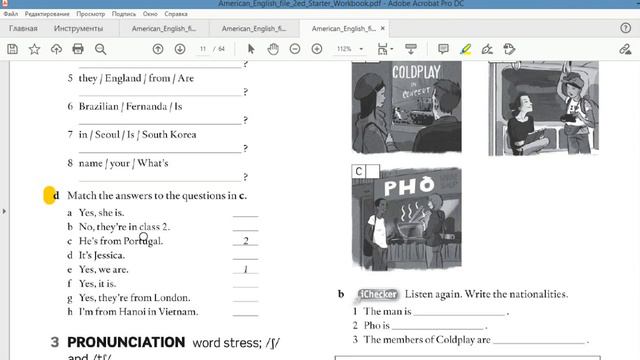Click the text "name / your / What's"
The height and width of the screenshot is (360, 640).
[x=123, y=163]
